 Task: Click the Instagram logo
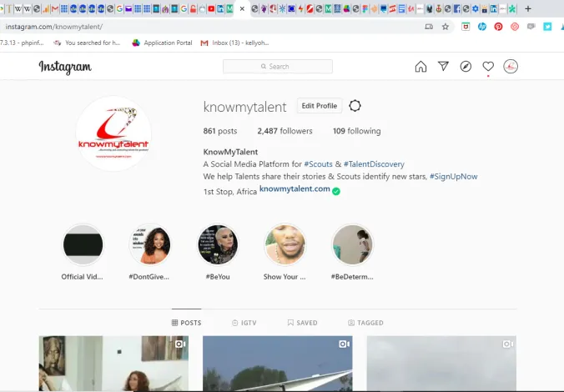pos(65,67)
